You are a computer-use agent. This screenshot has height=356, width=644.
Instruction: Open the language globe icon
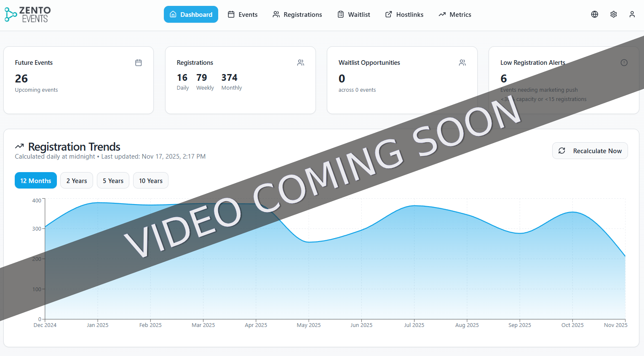594,14
